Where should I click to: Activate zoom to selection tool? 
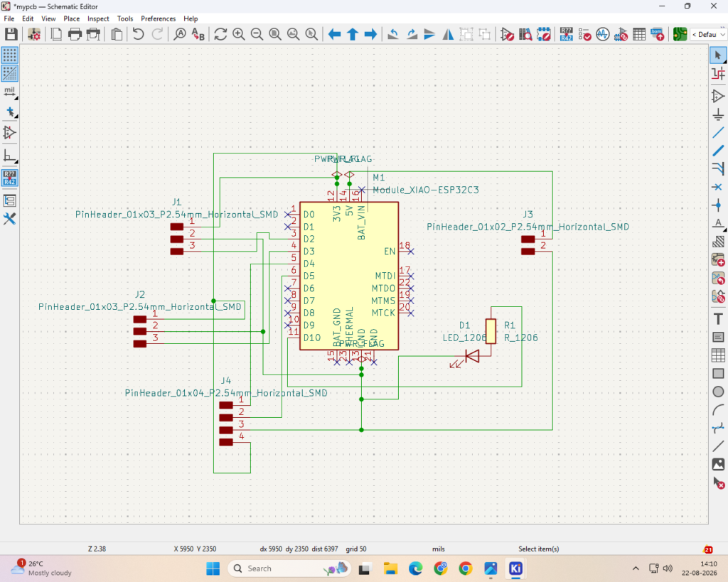pyautogui.click(x=311, y=34)
